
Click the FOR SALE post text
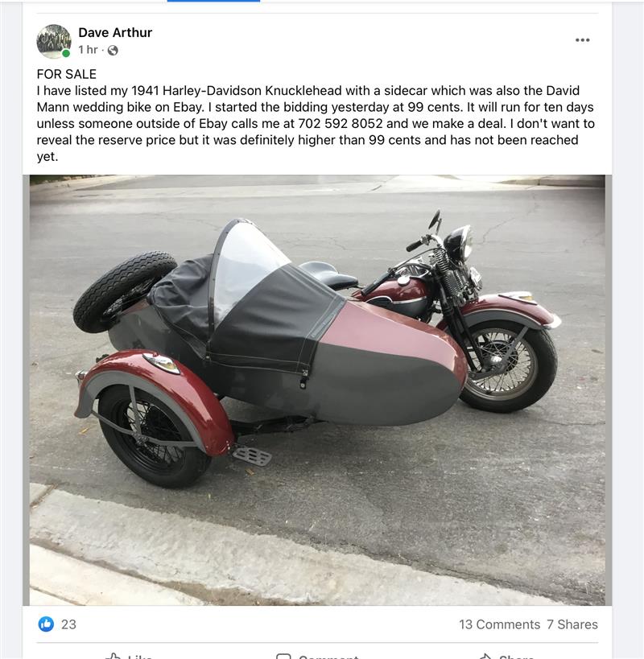67,74
